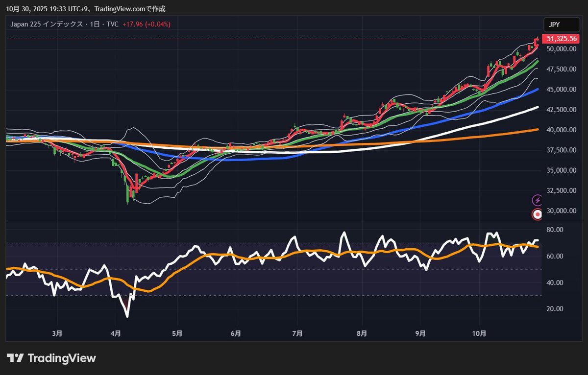The height and width of the screenshot is (375, 588).
Task: Click the +17.96 (+0.04%) price change text
Action: pyautogui.click(x=146, y=24)
